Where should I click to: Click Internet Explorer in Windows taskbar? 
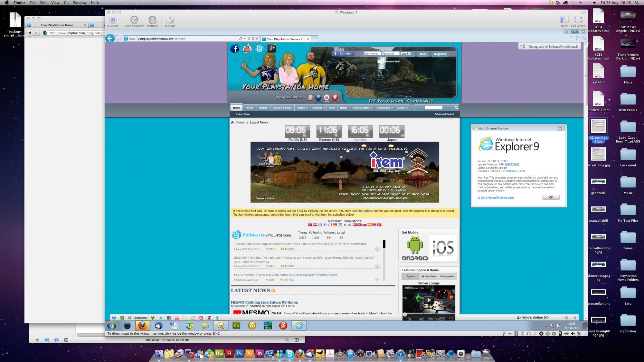coord(299,326)
